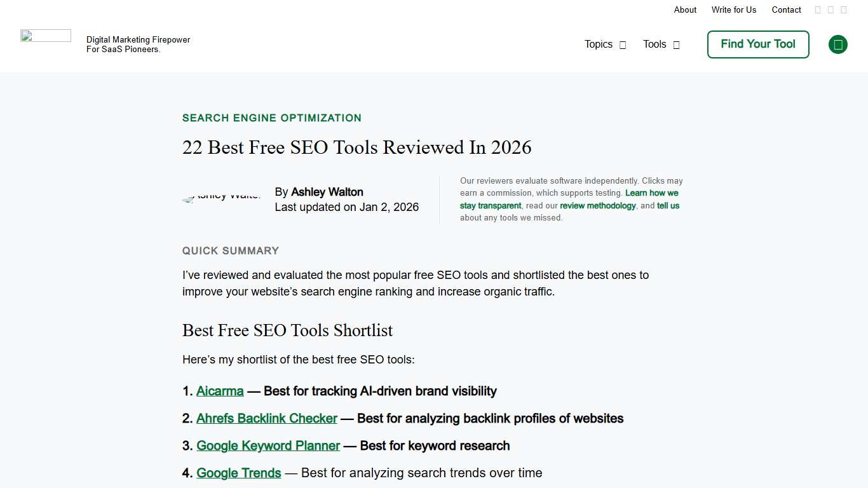The height and width of the screenshot is (488, 868).
Task: Open the Ahrefs Backlink Checker link
Action: click(266, 418)
